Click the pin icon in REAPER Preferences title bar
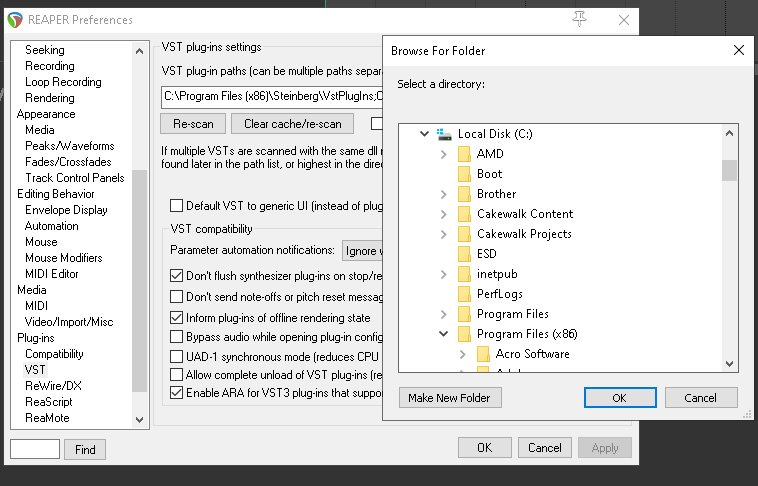This screenshot has width=758, height=486. pos(579,19)
